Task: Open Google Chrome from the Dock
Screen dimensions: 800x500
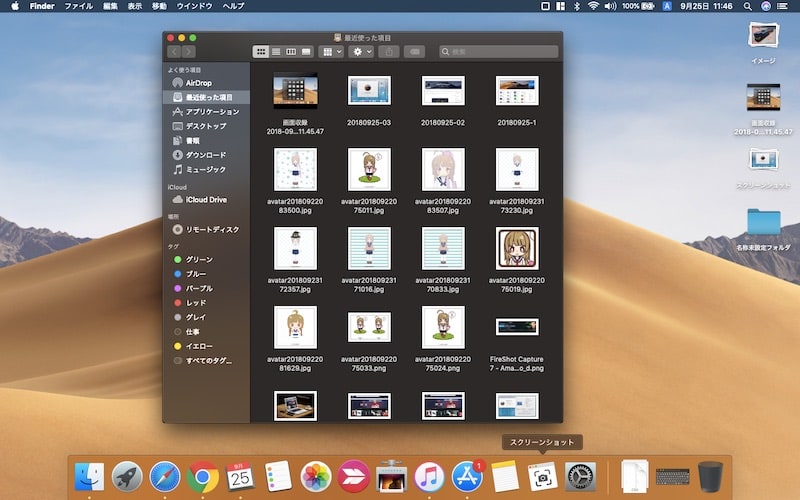Action: pos(203,476)
